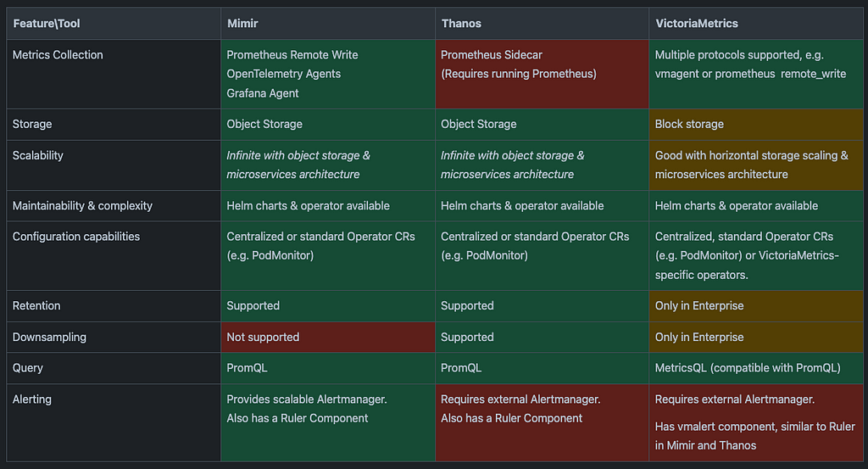Click the Alerting row label

click(114, 422)
